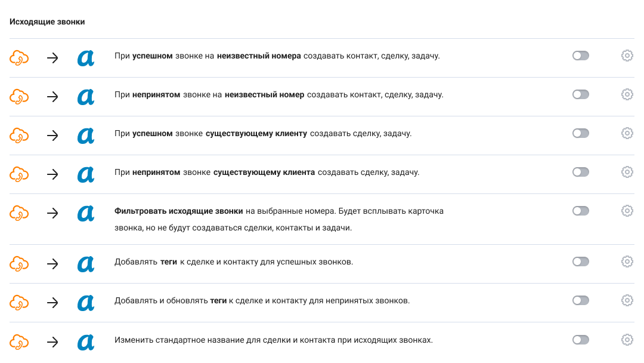Viewport: 644px width, 363px height.
Task: Click gear icon for missed existing-client call rule
Action: coord(627,172)
